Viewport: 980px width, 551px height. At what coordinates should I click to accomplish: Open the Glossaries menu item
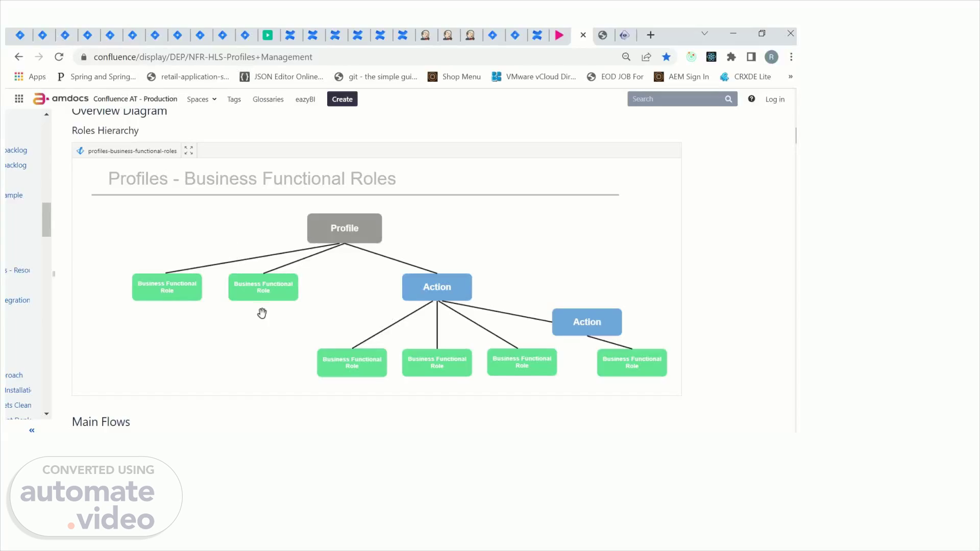[268, 99]
